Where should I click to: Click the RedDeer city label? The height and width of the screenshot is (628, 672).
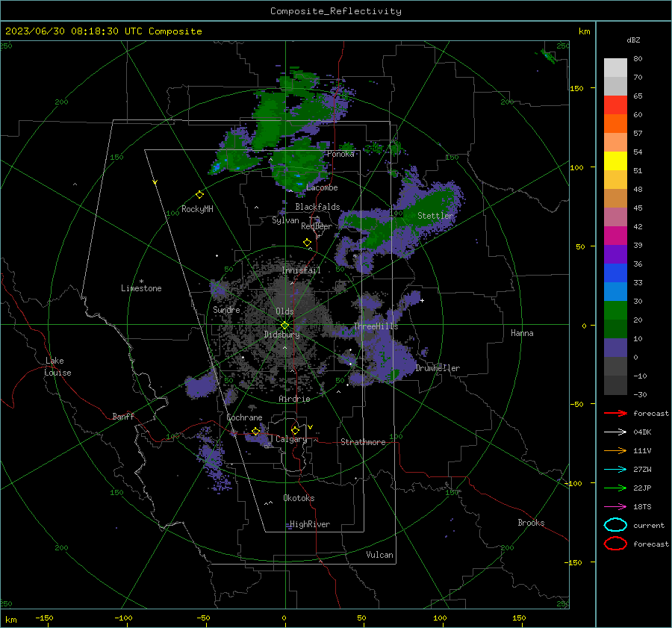pos(317,226)
